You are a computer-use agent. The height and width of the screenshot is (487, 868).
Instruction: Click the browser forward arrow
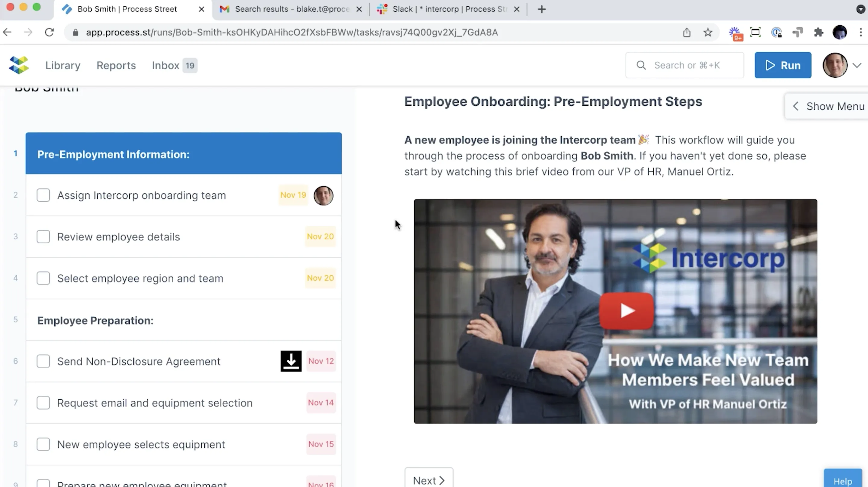[x=28, y=32]
